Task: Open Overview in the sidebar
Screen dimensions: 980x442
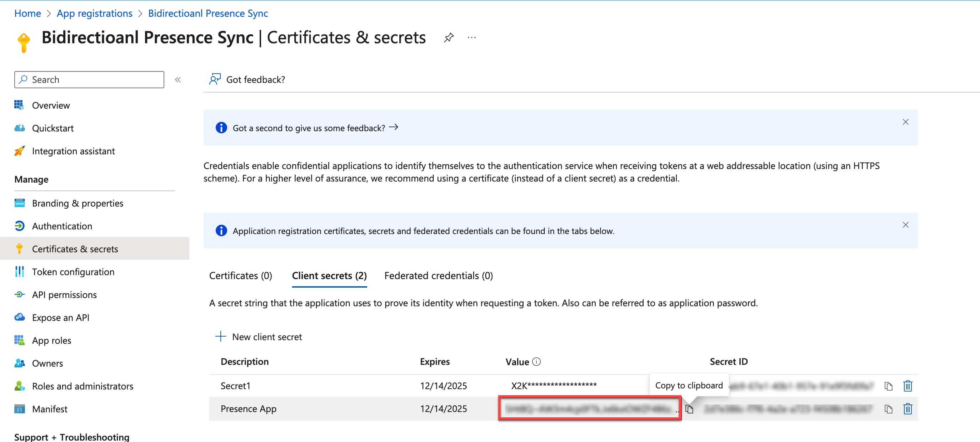Action: click(51, 105)
